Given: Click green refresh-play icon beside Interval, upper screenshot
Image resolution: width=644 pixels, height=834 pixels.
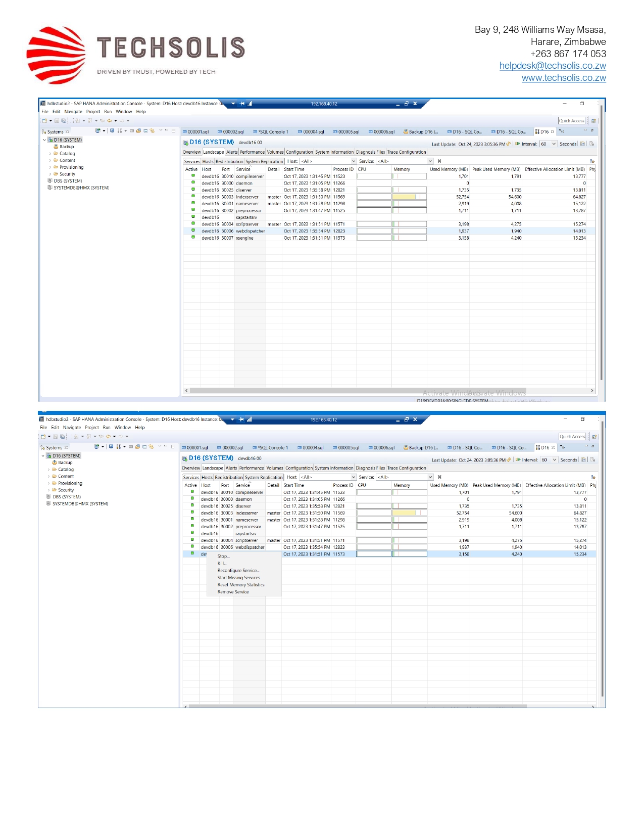Looking at the screenshot, I should [x=518, y=144].
